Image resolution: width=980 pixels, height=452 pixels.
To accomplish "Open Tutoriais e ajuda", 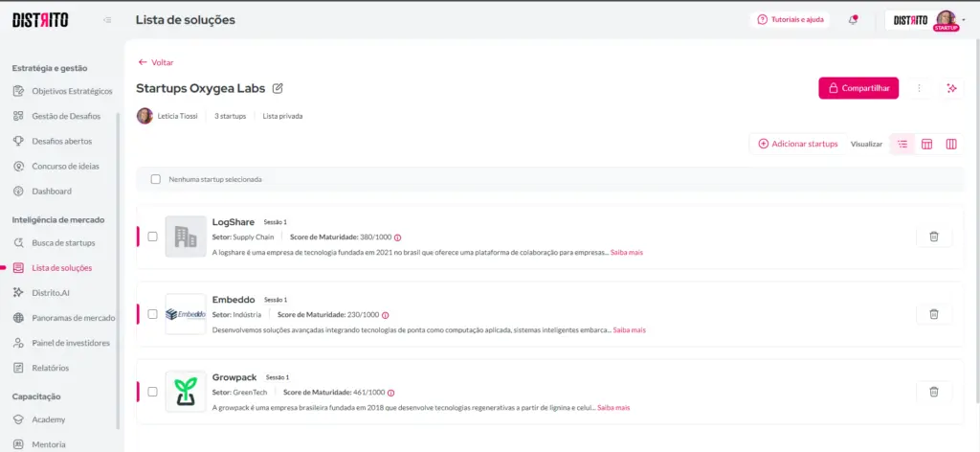I will [x=790, y=19].
